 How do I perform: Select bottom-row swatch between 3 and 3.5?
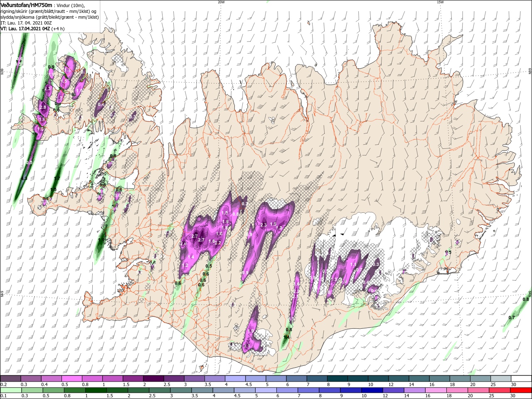coord(181,390)
